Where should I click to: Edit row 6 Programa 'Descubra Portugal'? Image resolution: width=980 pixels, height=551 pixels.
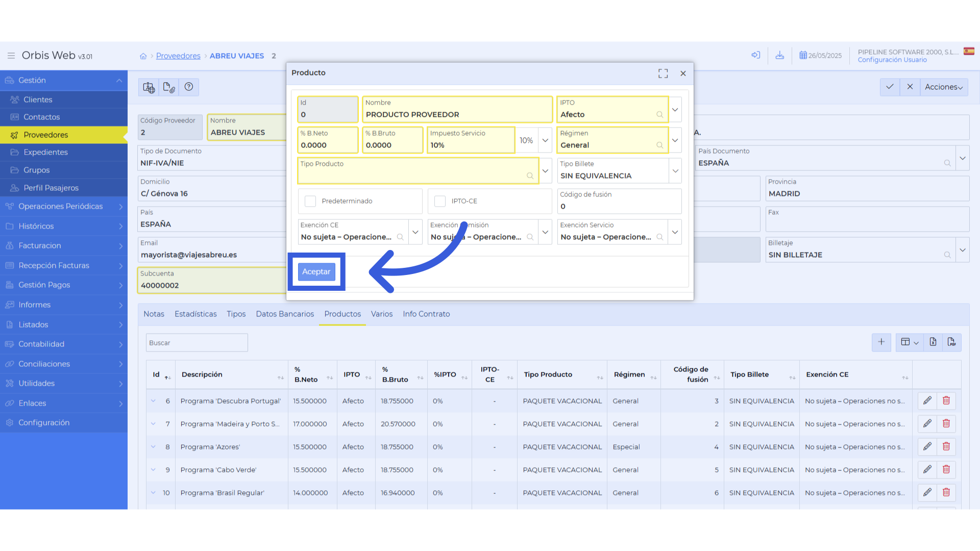point(927,400)
